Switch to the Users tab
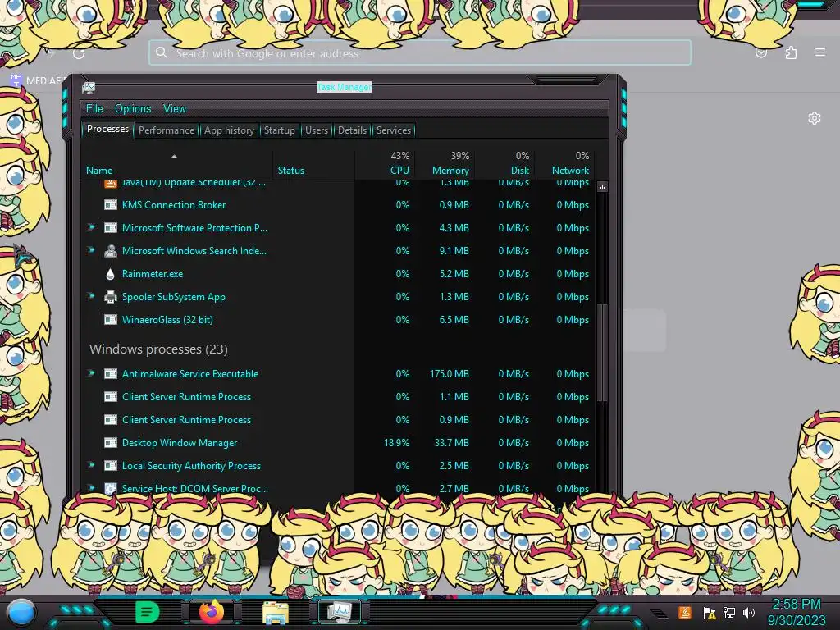Screen dimensions: 840x630 (x=316, y=130)
